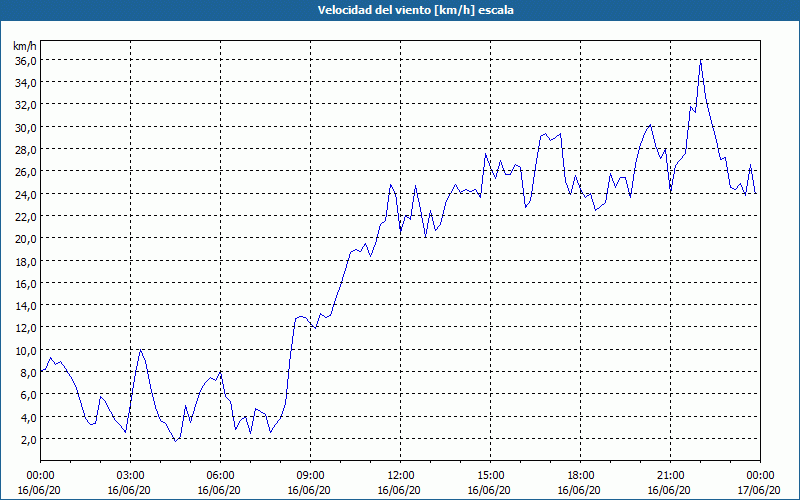The image size is (800, 500).
Task: Click the 09:00 time label
Action: 311,476
